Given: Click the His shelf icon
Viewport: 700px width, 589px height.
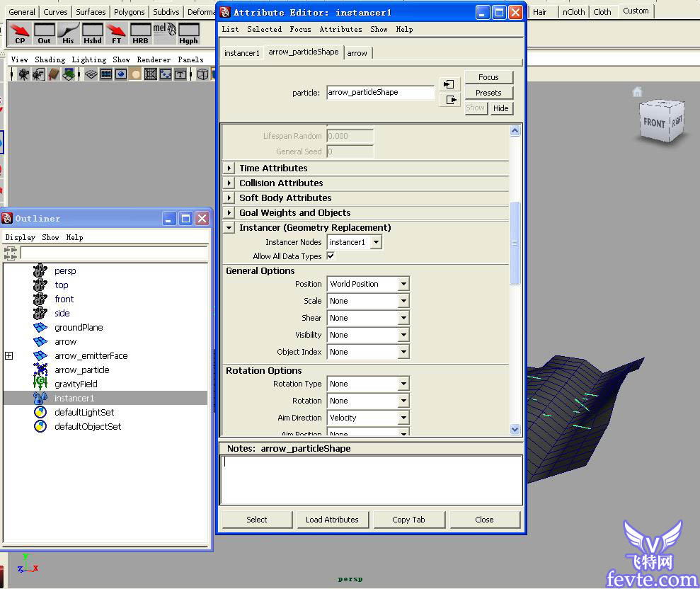Looking at the screenshot, I should (68, 33).
